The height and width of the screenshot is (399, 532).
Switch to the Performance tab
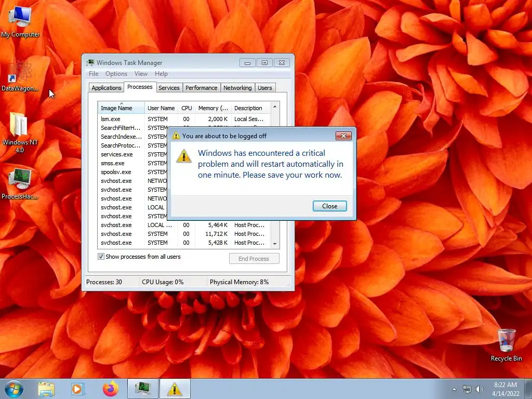tap(201, 87)
